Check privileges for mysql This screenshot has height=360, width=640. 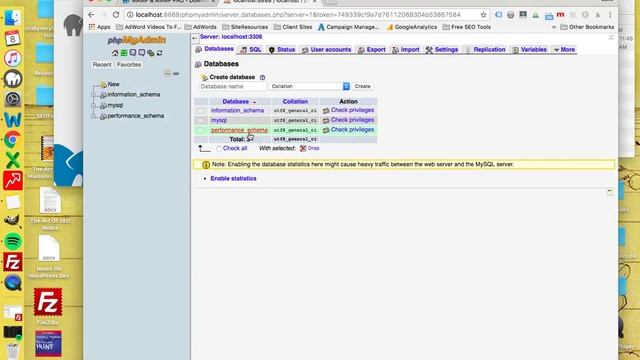click(349, 120)
